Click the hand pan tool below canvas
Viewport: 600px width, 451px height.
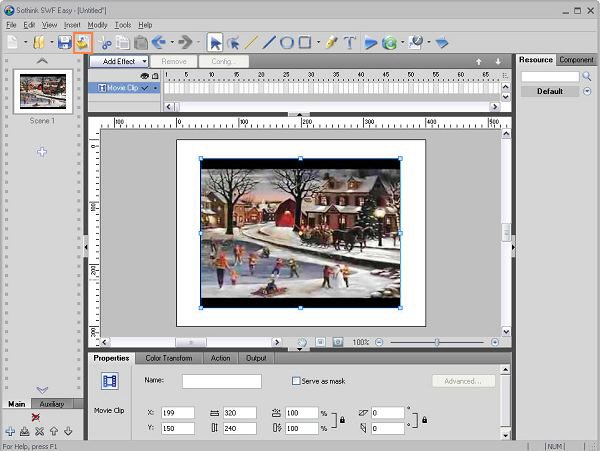pyautogui.click(x=302, y=342)
